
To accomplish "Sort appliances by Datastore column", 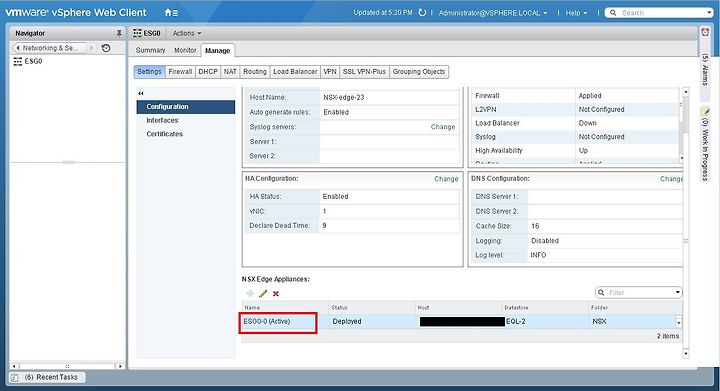I will pos(545,307).
